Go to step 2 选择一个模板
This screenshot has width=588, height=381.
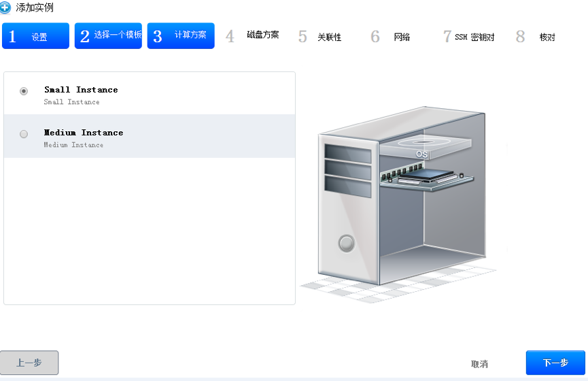[108, 36]
